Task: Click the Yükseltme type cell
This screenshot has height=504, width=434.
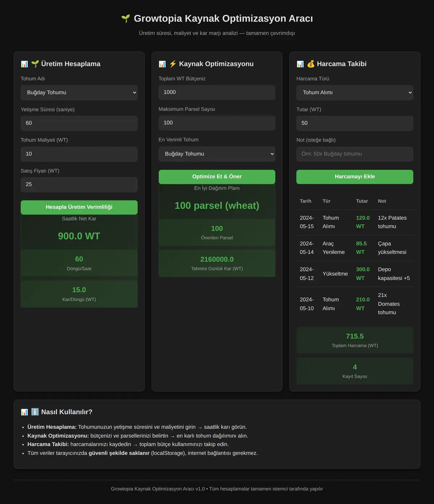Action: (x=335, y=274)
